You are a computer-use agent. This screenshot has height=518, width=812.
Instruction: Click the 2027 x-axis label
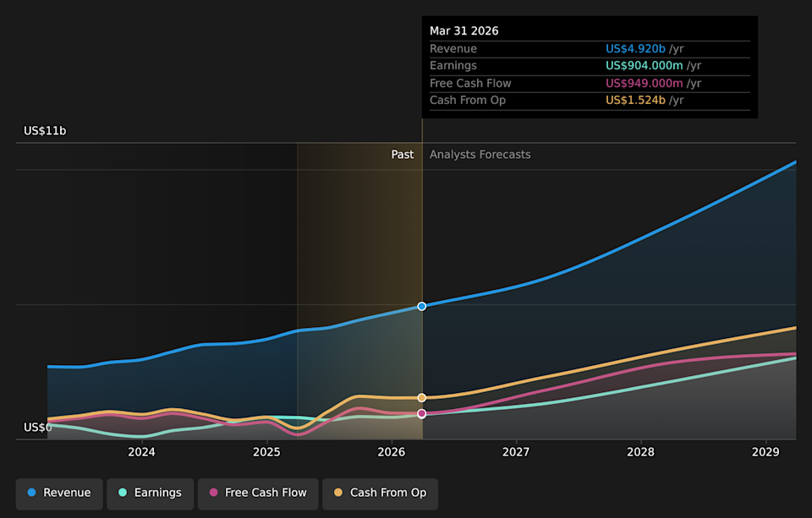coord(516,452)
